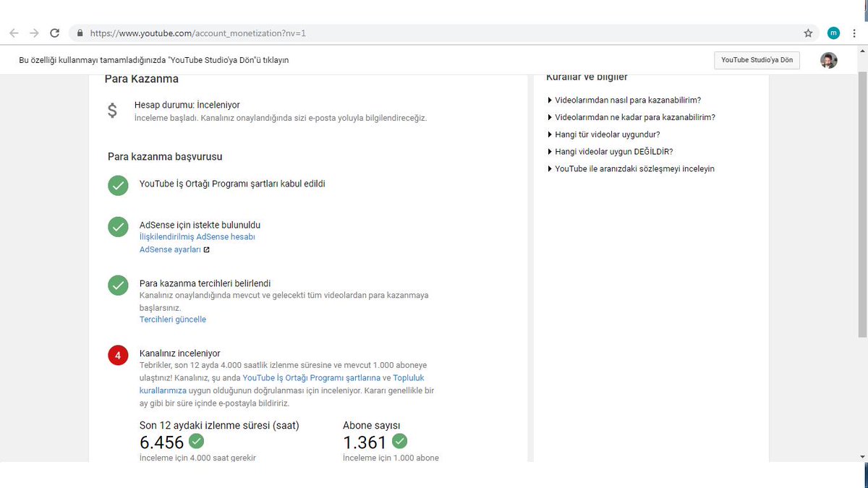Expand YouTube ile aranızdaki sözleşmeyi inceleyin
This screenshot has height=488, width=868.
(631, 168)
